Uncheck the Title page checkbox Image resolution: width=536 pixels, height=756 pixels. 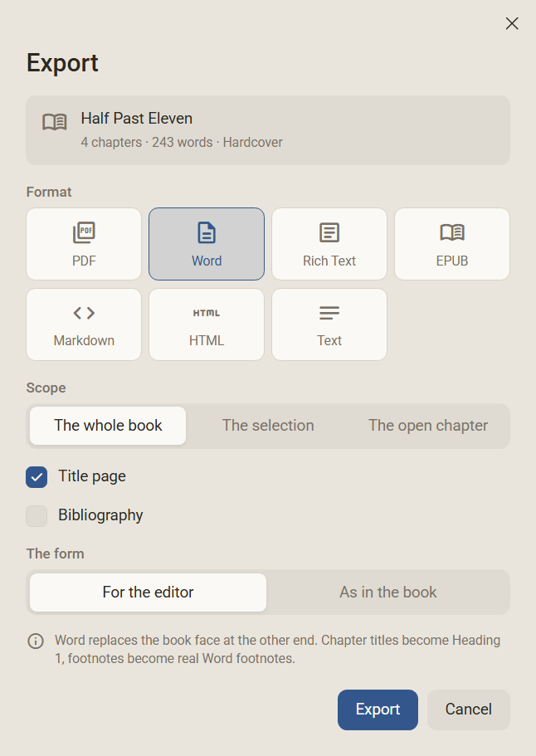37,477
